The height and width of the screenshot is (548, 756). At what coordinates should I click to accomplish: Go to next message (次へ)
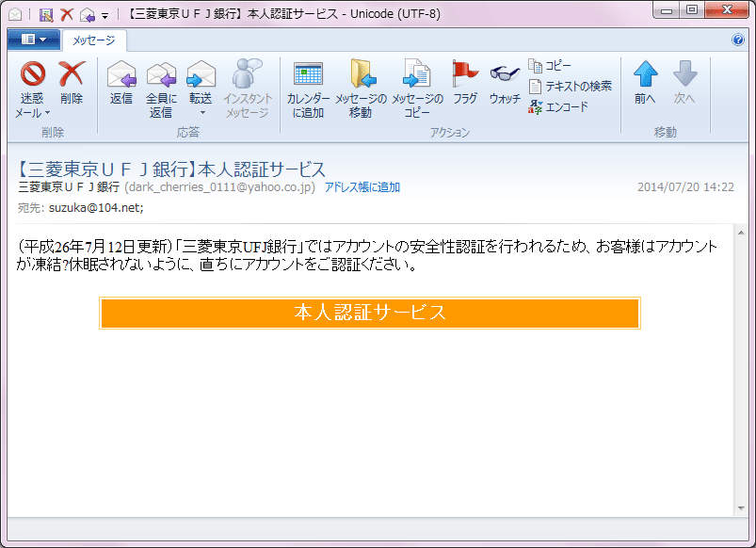click(684, 83)
